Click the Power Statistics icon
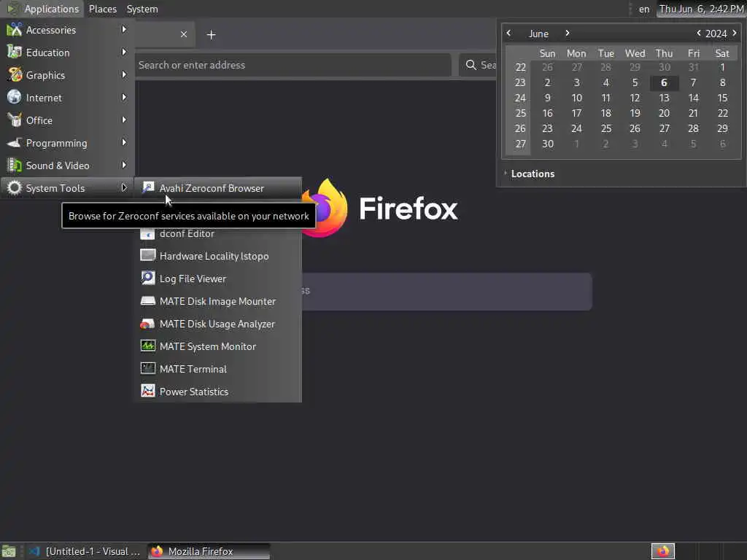This screenshot has width=747, height=560. (147, 391)
